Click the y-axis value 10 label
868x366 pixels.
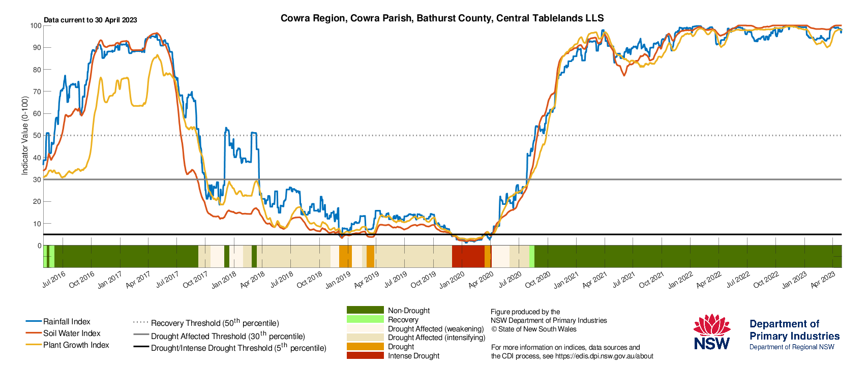point(38,224)
